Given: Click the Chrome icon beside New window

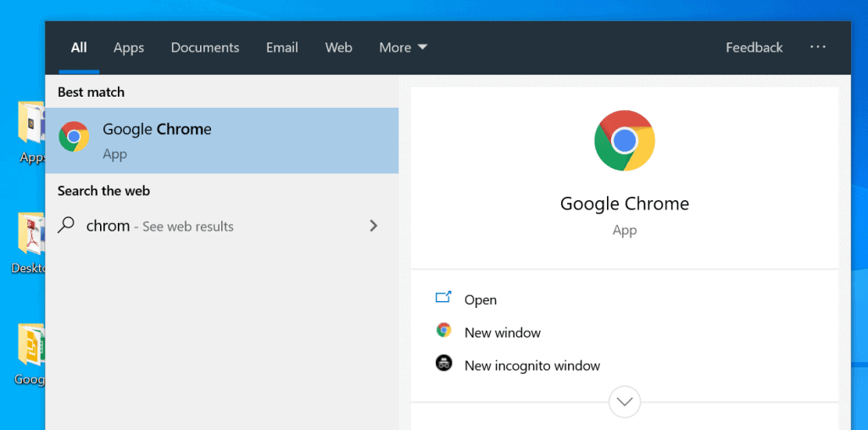Looking at the screenshot, I should [x=443, y=330].
